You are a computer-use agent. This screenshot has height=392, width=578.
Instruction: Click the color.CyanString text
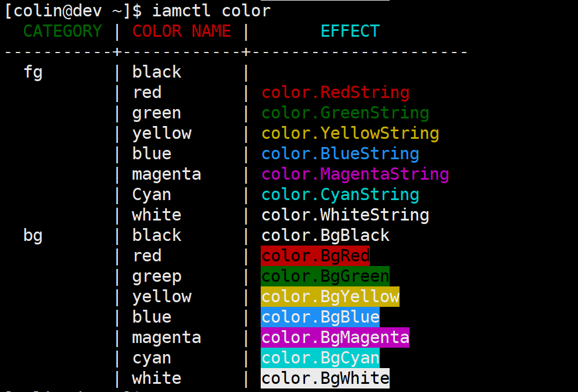(340, 195)
